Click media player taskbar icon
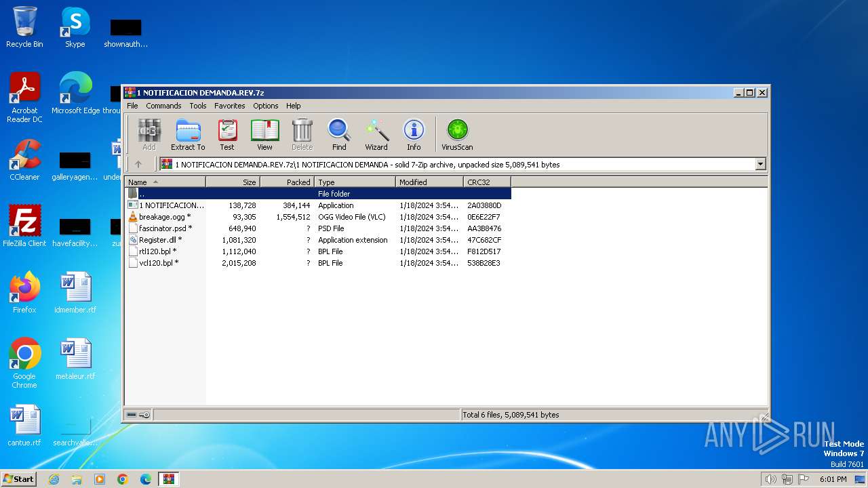Image resolution: width=868 pixels, height=488 pixels. pos(100,479)
